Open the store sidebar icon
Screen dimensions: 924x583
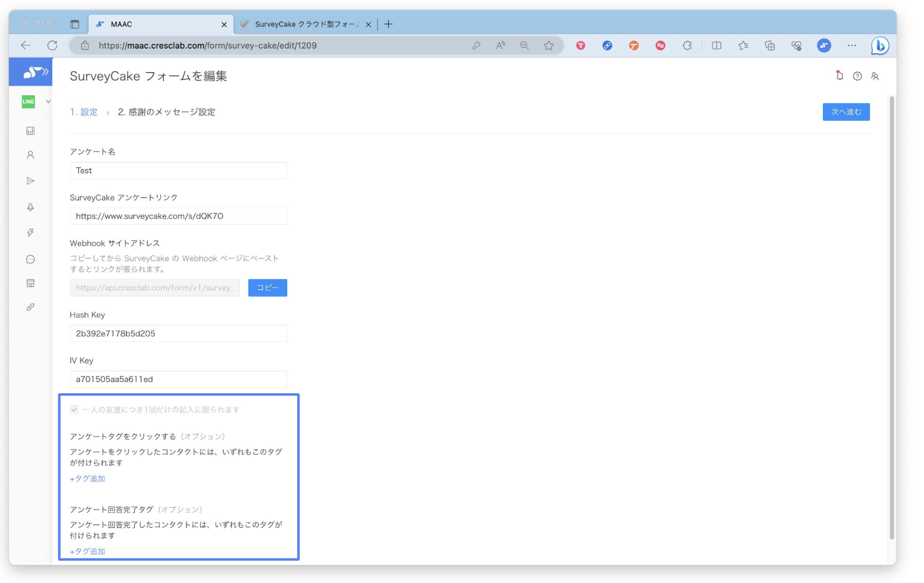(x=31, y=283)
